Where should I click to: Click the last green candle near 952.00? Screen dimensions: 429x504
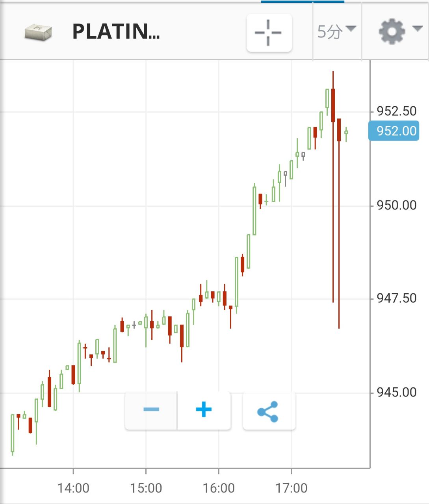pyautogui.click(x=346, y=134)
